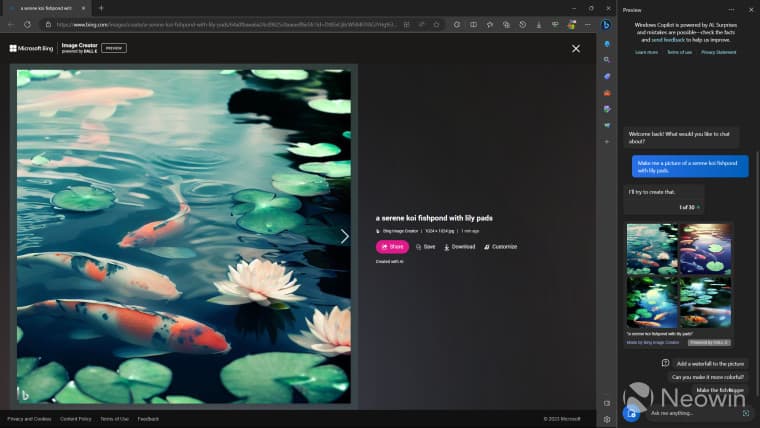Open the Learn more link in Copilot
The width and height of the screenshot is (760, 428).
[646, 52]
